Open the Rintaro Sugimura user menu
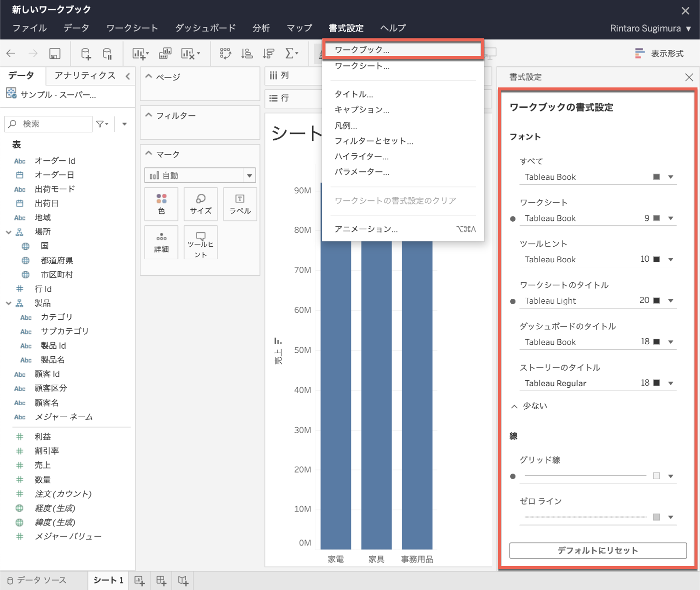The image size is (700, 590). [x=650, y=28]
